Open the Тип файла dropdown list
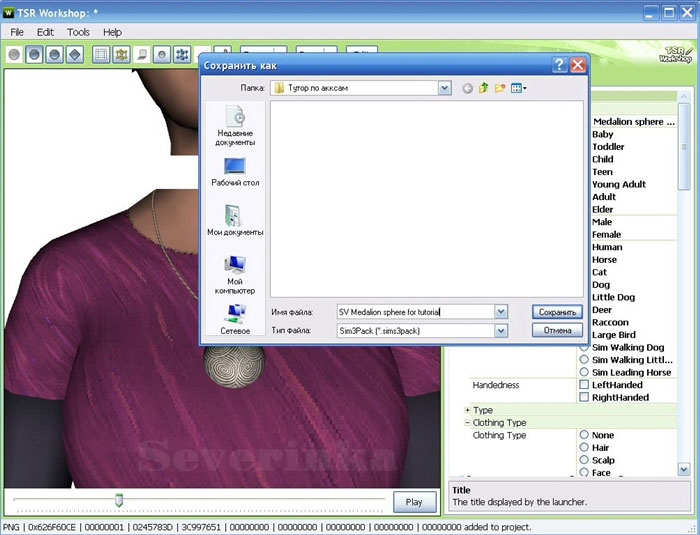Viewport: 700px width, 535px height. [501, 330]
